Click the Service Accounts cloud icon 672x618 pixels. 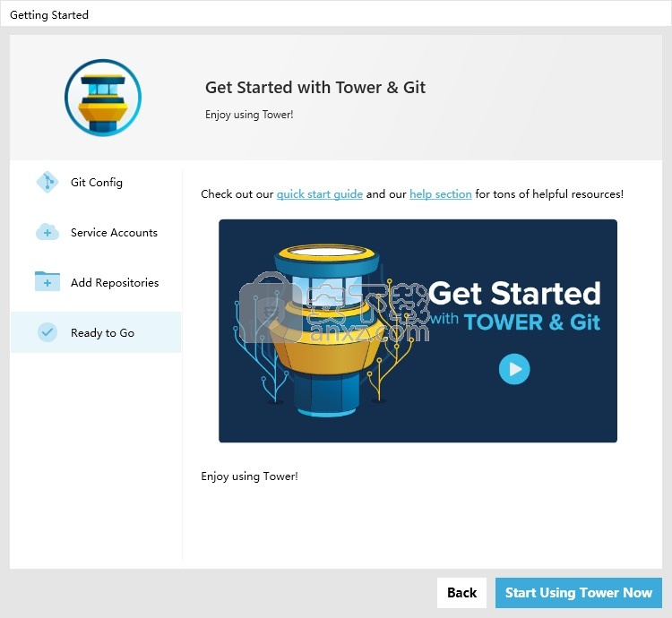point(47,233)
